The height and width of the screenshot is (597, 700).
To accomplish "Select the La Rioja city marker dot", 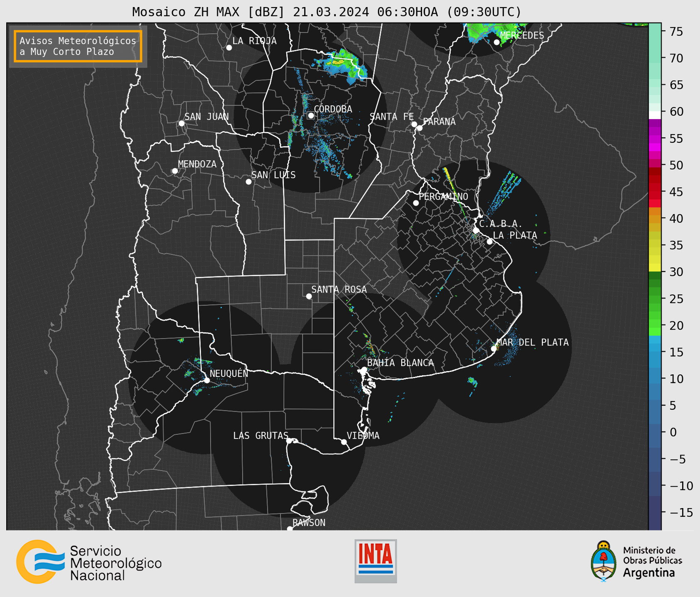I will coord(229,48).
